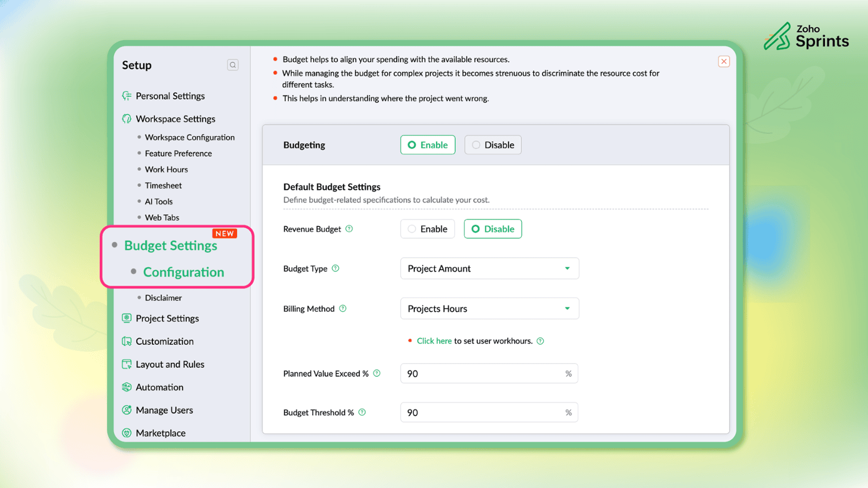Click the Automation sidebar icon
Viewport: 868px width, 488px height.
click(x=127, y=387)
